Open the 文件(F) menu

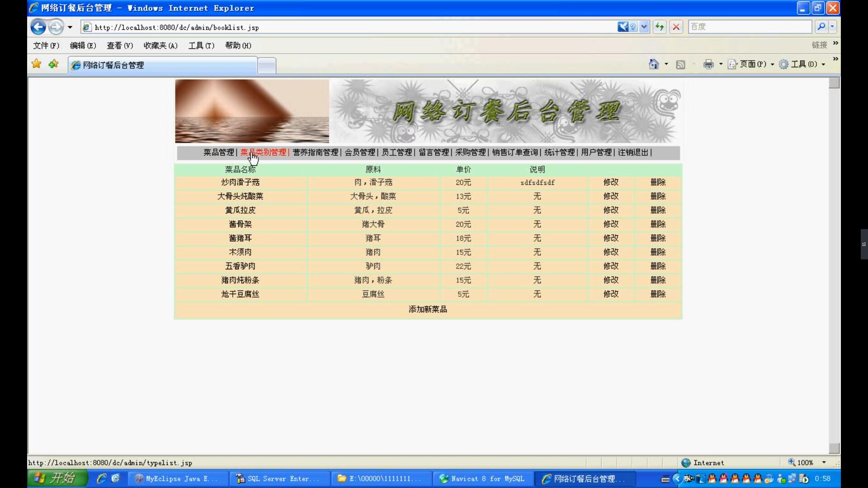coord(46,46)
